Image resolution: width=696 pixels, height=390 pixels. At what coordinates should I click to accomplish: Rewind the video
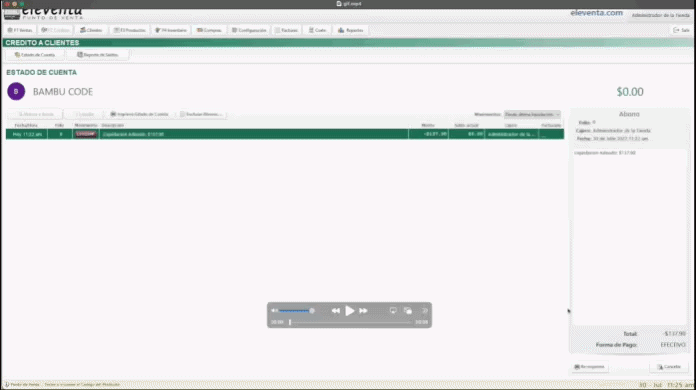click(336, 311)
